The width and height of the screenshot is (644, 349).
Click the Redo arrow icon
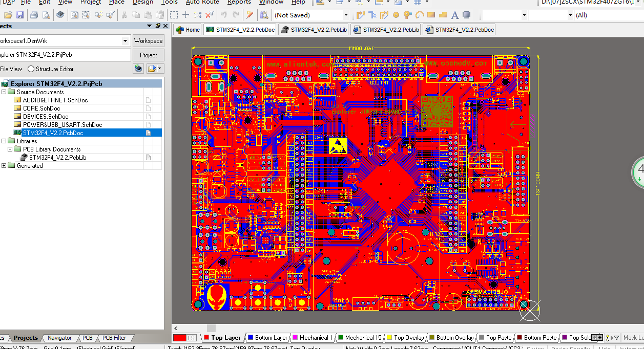[236, 15]
